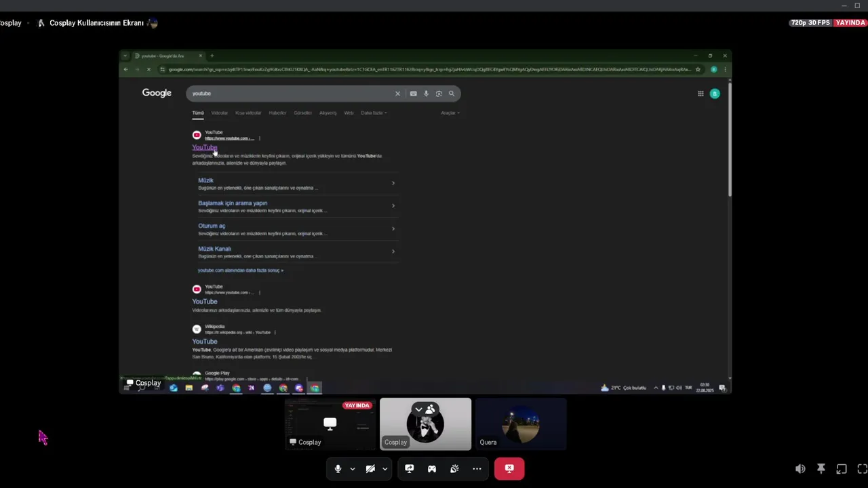
Task: Open options dots beside first YouTube result
Action: (259, 138)
